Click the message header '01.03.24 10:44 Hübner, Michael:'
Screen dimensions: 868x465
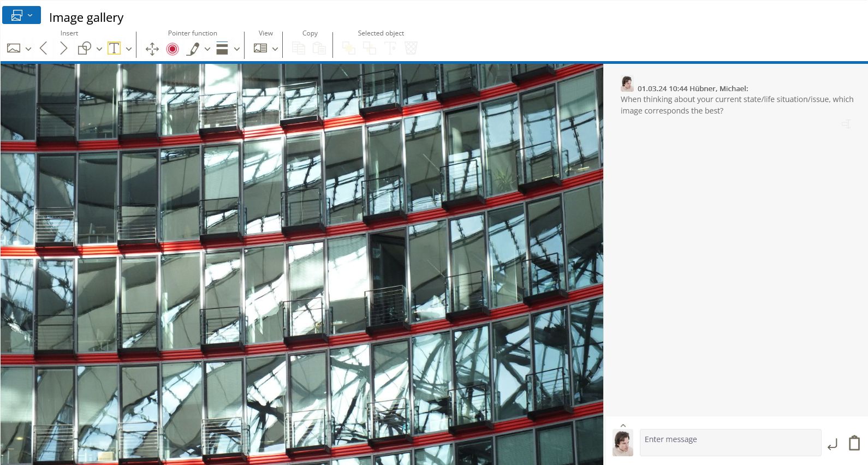tap(693, 88)
